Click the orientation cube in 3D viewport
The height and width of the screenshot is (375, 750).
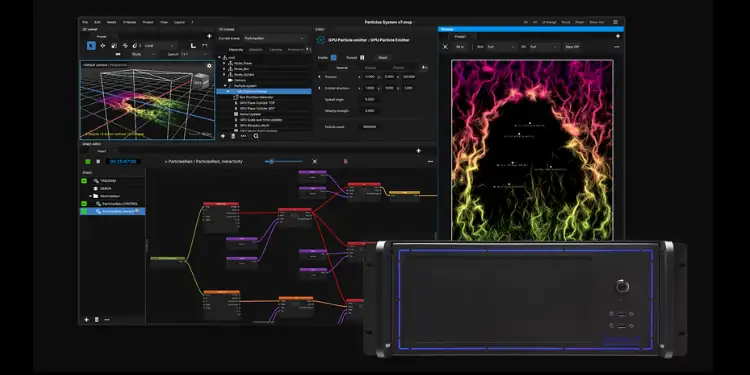tap(201, 81)
